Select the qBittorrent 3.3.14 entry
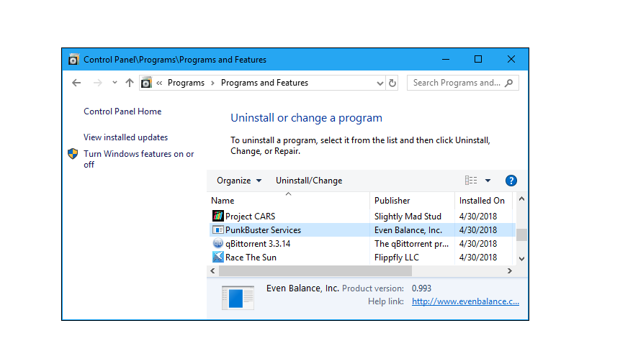Viewport: 633px width, 364px height. point(258,244)
